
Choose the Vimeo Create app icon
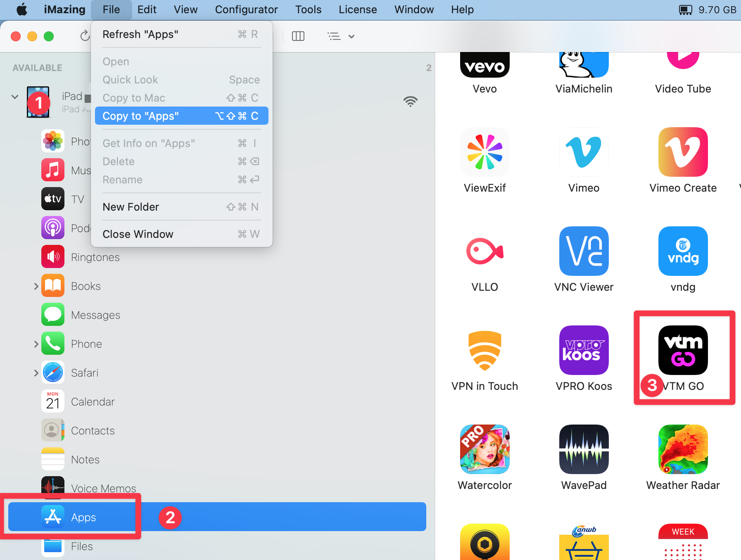coord(683,152)
